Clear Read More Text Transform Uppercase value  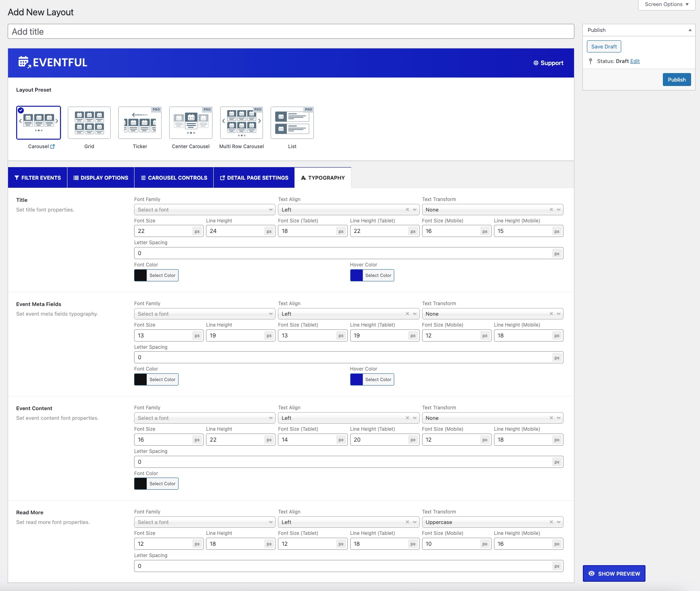click(x=551, y=522)
